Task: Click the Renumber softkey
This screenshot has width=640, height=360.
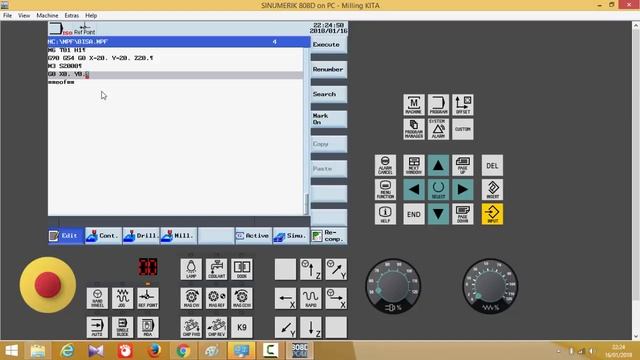Action: (x=329, y=69)
